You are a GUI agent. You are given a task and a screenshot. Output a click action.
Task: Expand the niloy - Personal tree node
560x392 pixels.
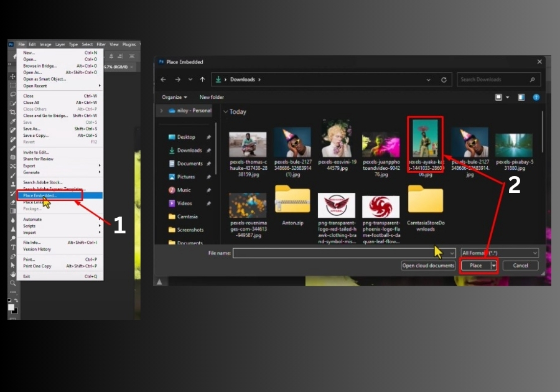coord(161,111)
